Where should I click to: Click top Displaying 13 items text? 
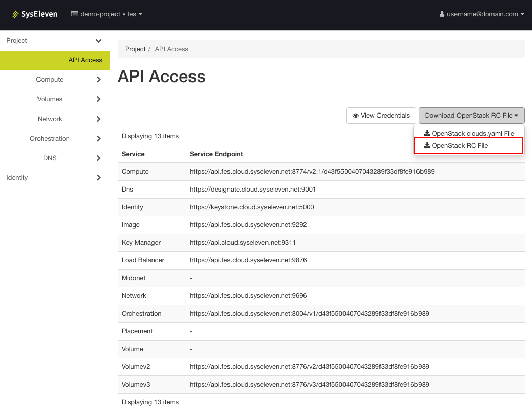150,136
